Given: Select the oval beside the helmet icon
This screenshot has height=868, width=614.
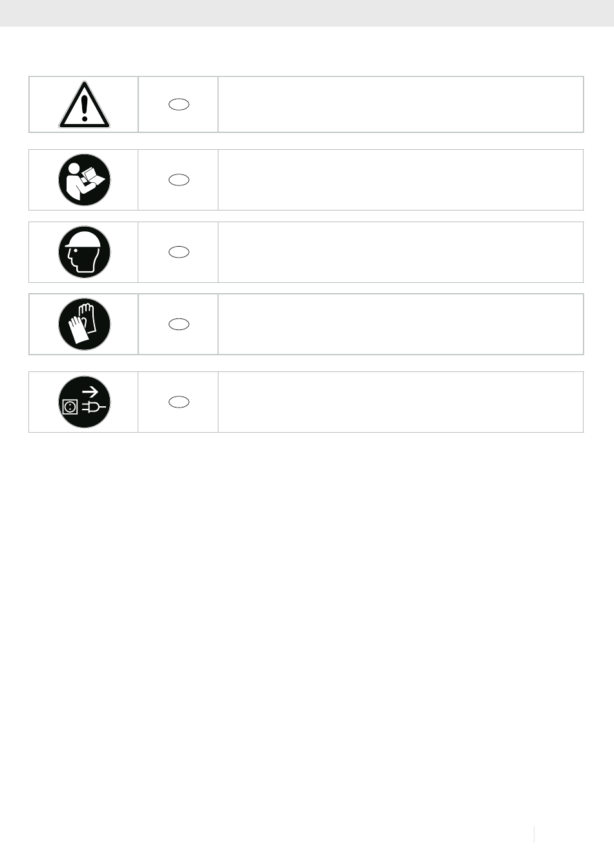Looking at the screenshot, I should coord(179,252).
